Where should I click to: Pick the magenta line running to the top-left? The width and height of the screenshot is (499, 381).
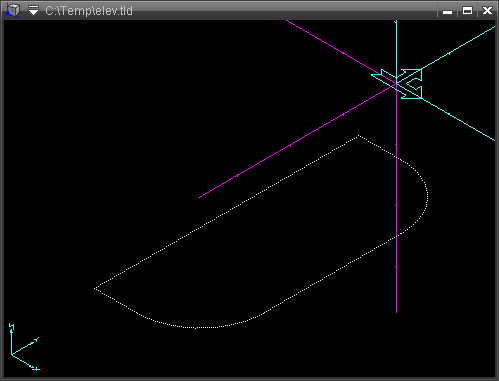tap(333, 48)
